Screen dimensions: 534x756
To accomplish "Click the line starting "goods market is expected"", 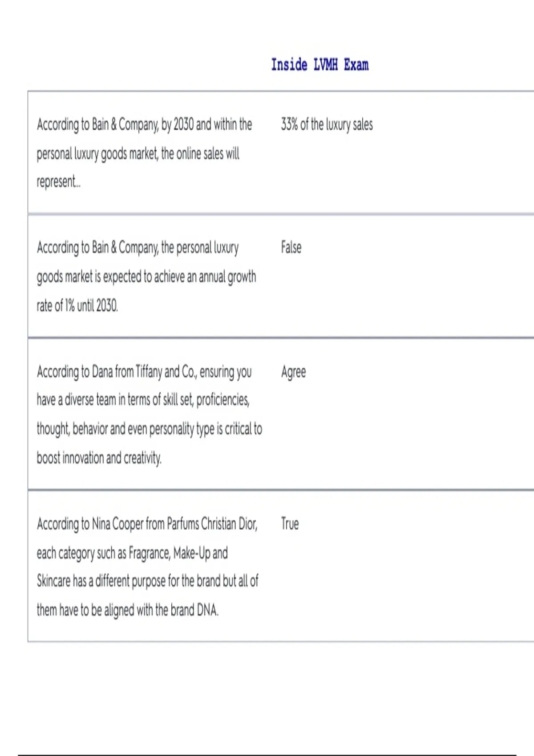I will 146,277.
